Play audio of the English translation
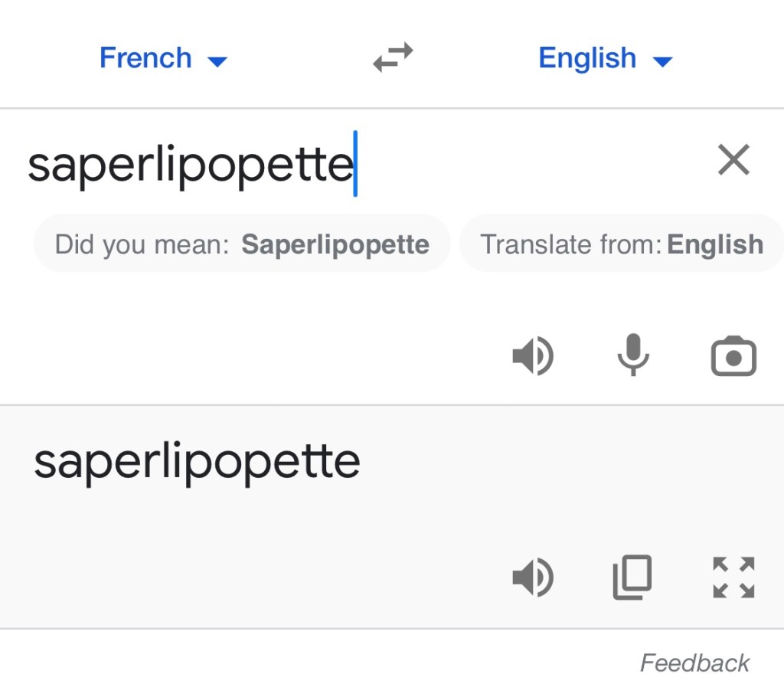This screenshot has height=684, width=784. 532,577
